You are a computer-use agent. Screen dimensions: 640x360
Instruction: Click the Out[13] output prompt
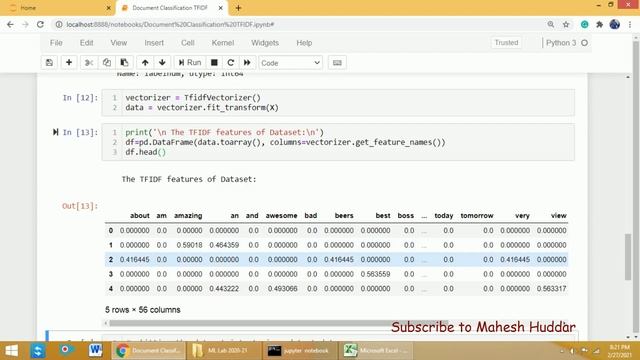coord(80,206)
